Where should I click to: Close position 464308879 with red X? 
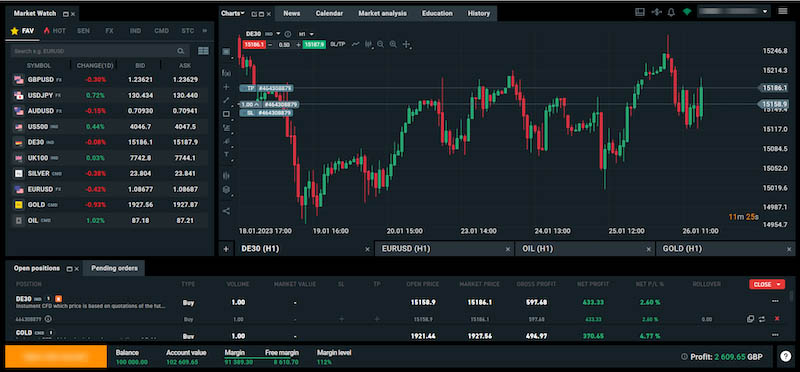coord(777,319)
